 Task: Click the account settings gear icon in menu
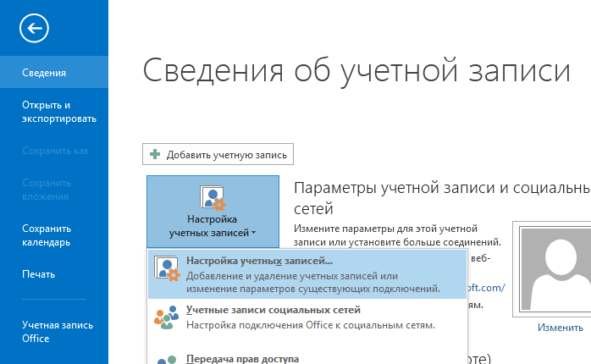pos(167,268)
